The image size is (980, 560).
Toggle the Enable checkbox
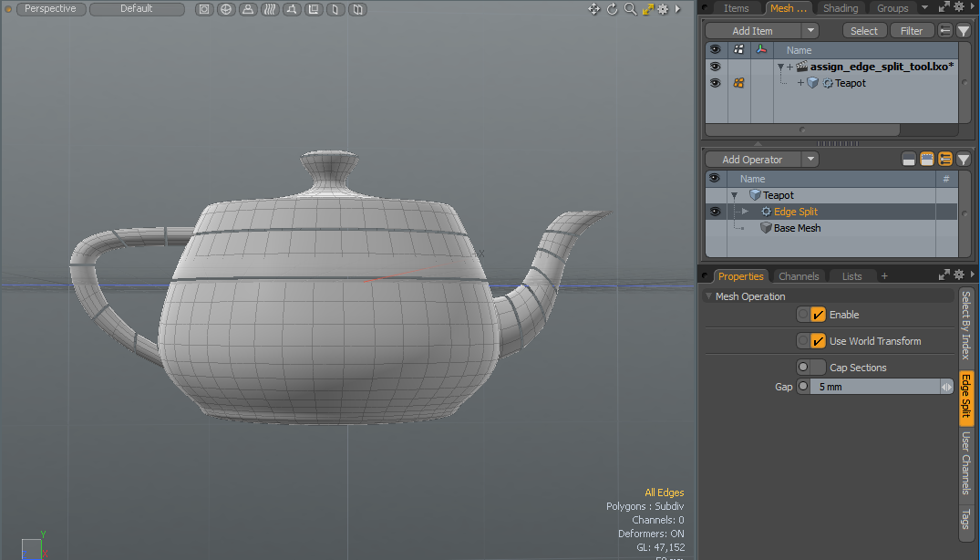pyautogui.click(x=818, y=315)
